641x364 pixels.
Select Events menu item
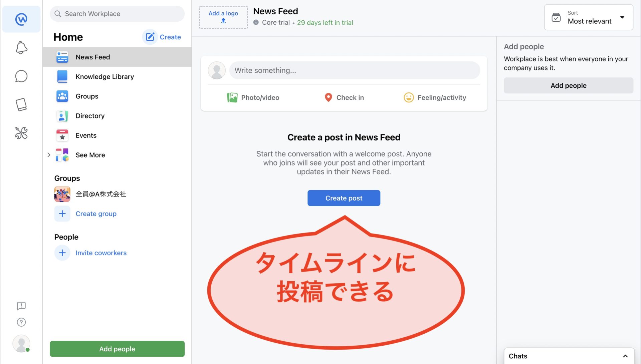[117, 135]
